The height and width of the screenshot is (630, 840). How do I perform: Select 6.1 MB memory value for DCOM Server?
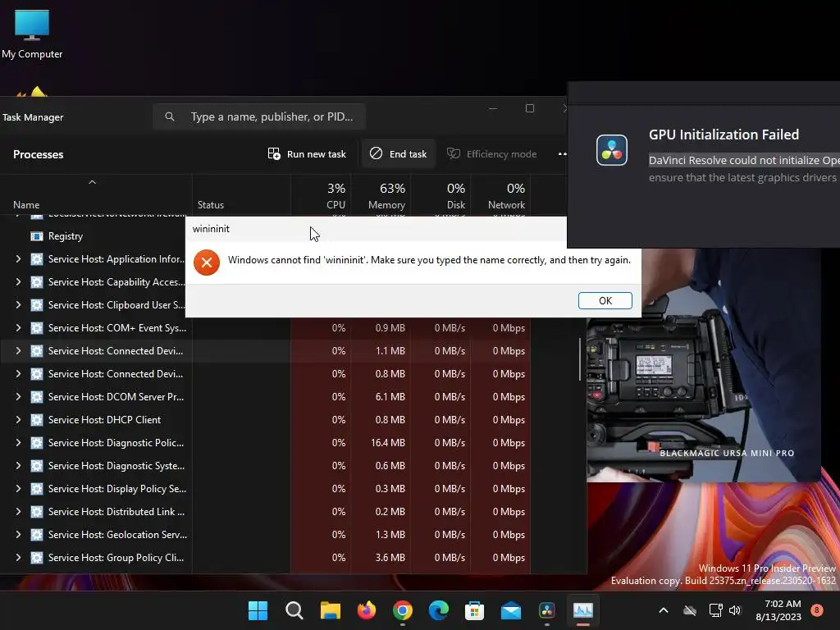click(390, 397)
